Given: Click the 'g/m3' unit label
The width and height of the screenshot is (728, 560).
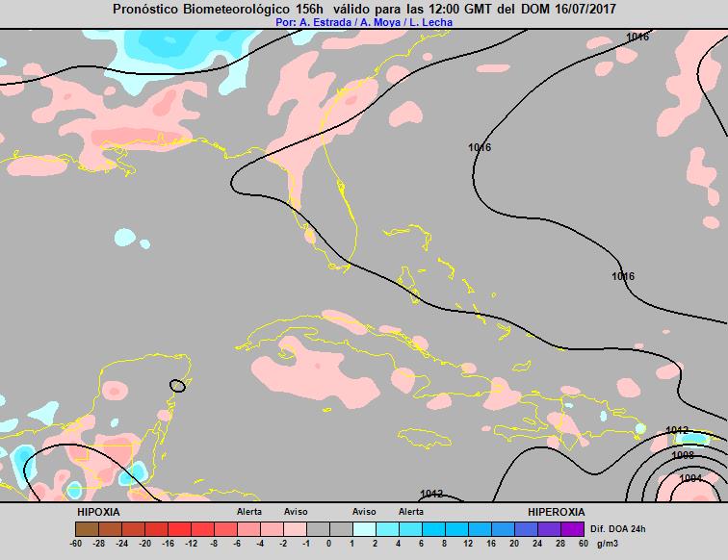Looking at the screenshot, I should coord(608,544).
